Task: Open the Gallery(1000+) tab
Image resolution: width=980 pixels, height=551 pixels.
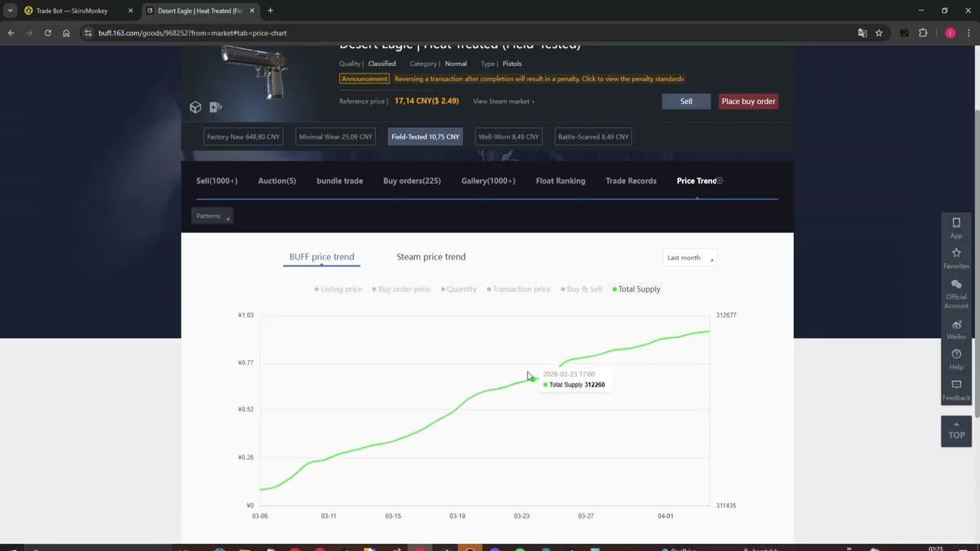Action: tap(488, 181)
